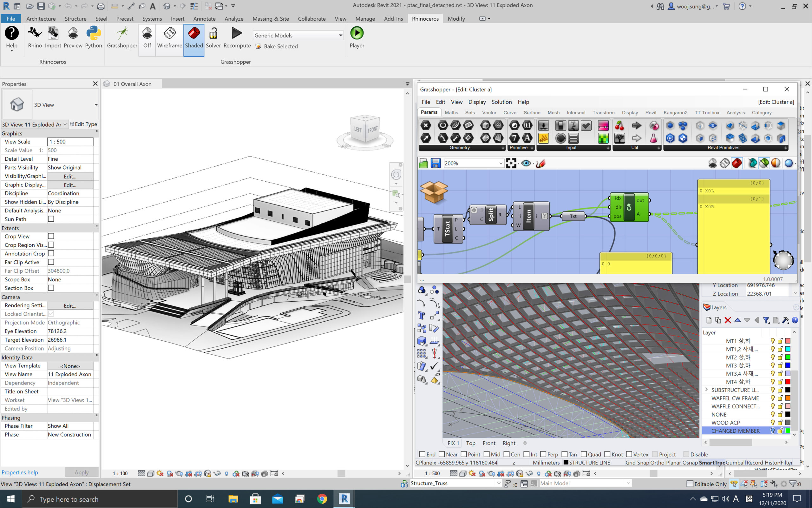This screenshot has width=812, height=508.
Task: Click the Revit print icon in quick access
Action: (x=100, y=6)
